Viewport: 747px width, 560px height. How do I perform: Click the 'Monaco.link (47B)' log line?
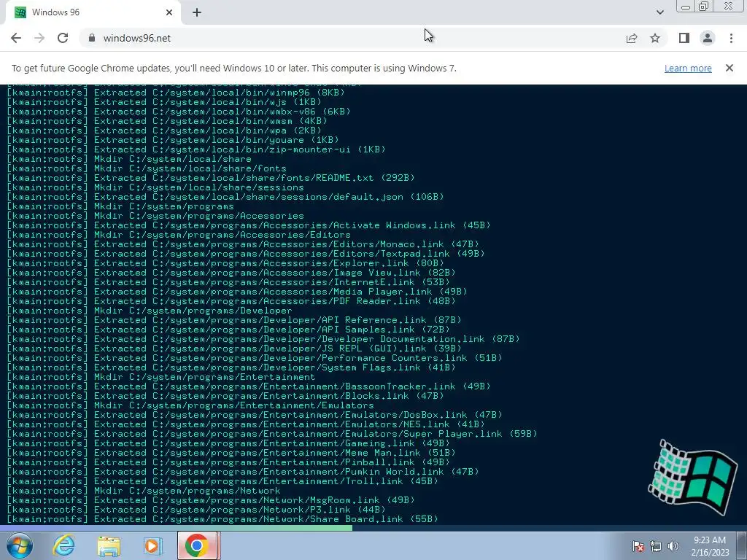(x=243, y=244)
